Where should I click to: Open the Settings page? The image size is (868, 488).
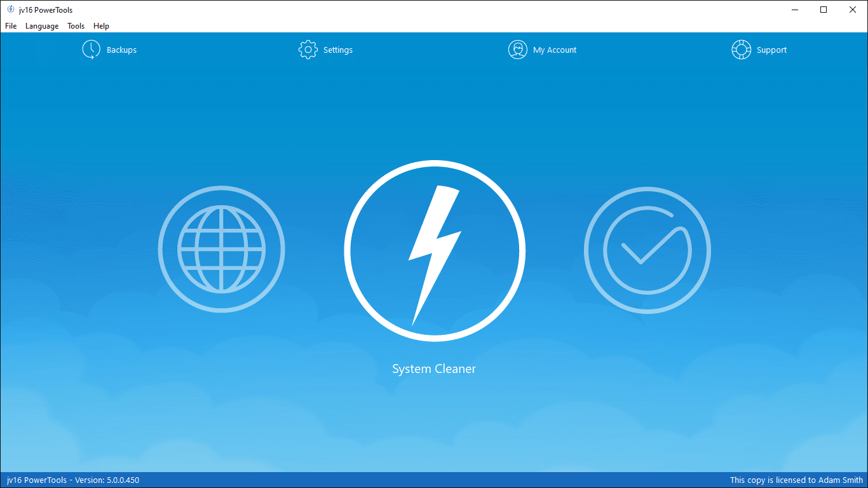click(338, 50)
